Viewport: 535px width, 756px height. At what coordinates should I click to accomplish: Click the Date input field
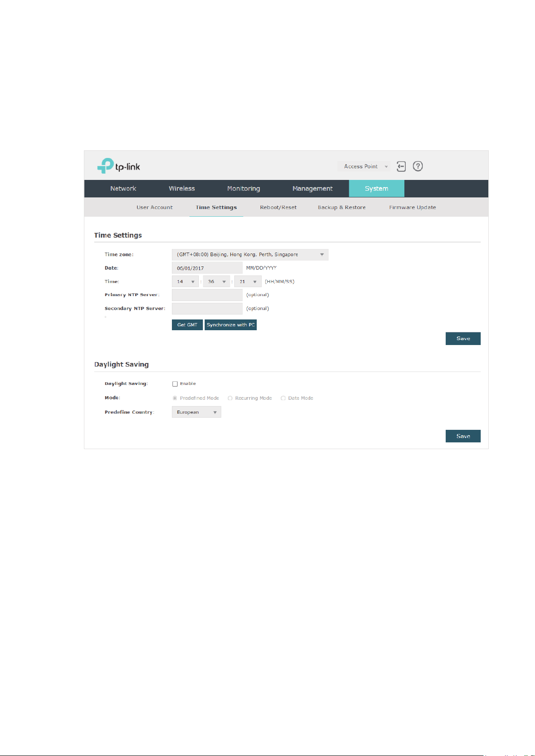point(207,268)
